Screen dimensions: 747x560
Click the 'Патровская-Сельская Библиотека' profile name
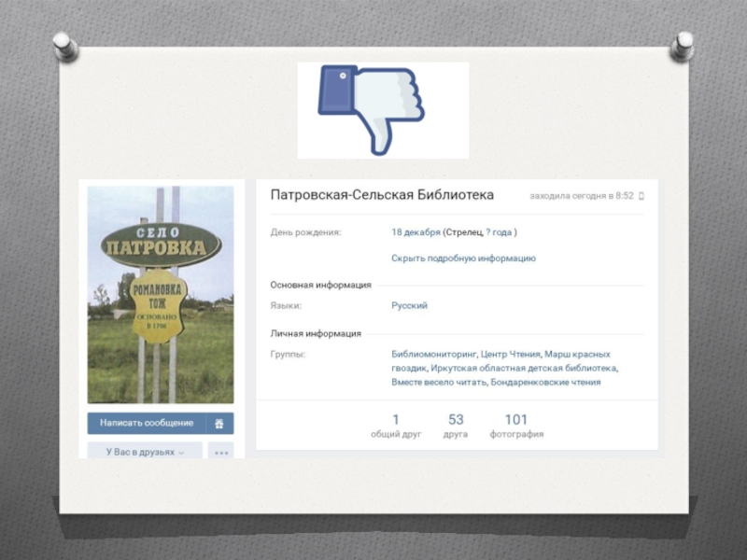[x=382, y=195]
